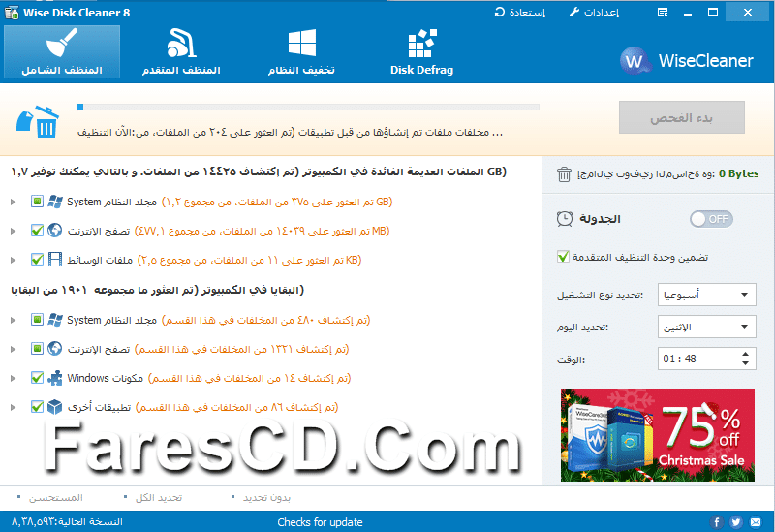Image resolution: width=775 pixels, height=532 pixels.
Task: Click the globe icon in ١٢٢١ traces row
Action: (x=55, y=349)
